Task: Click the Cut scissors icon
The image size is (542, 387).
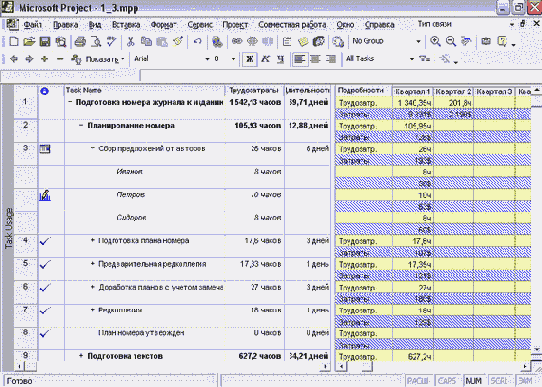Action: [131, 42]
